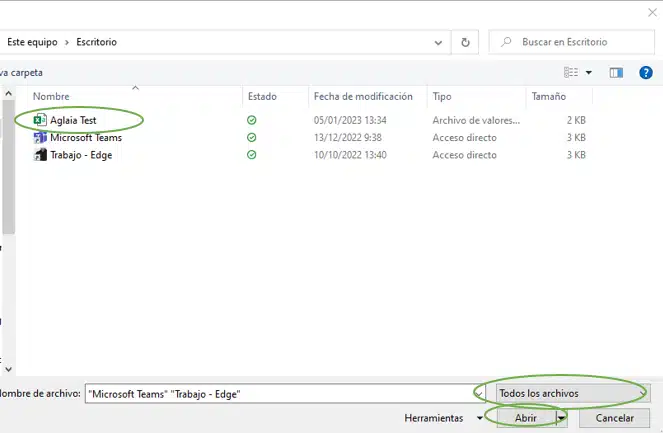This screenshot has height=433, width=663.
Task: Expand the address bar path history dropdown
Action: tap(438, 42)
